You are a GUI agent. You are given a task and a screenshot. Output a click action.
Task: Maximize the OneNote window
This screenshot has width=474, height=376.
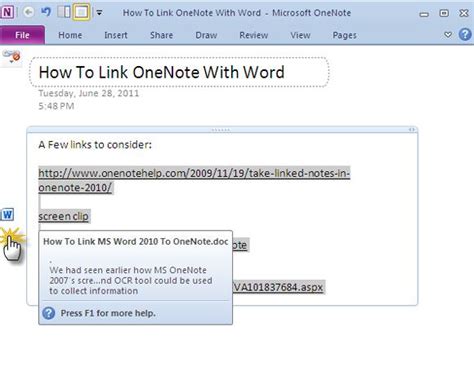point(444,13)
